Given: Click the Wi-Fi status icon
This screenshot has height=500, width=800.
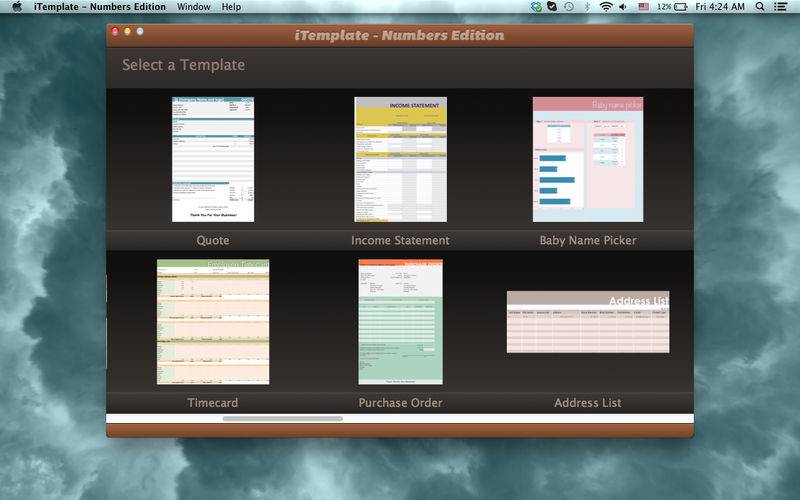Looking at the screenshot, I should pos(606,7).
